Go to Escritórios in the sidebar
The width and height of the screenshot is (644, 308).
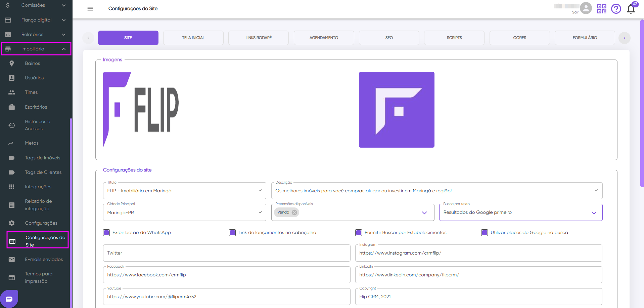(x=36, y=107)
